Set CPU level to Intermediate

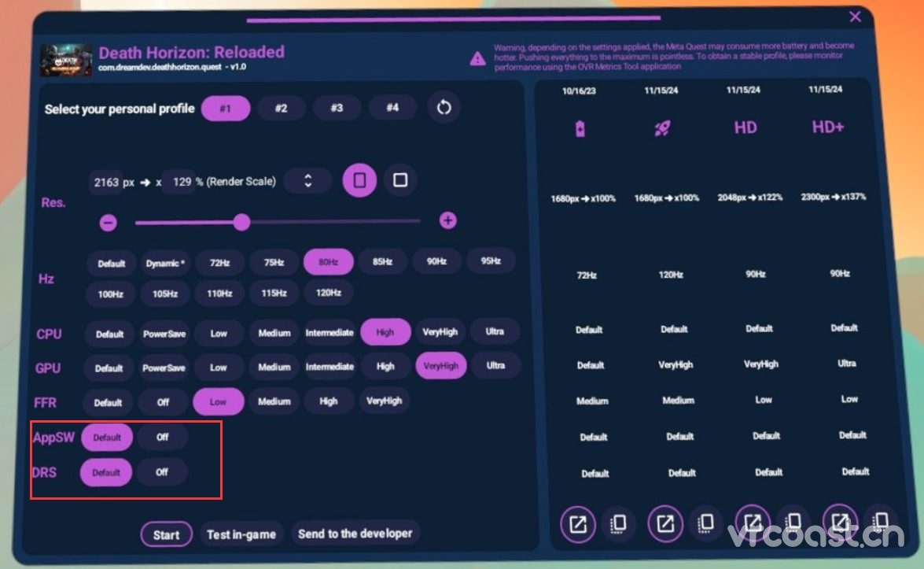[329, 333]
